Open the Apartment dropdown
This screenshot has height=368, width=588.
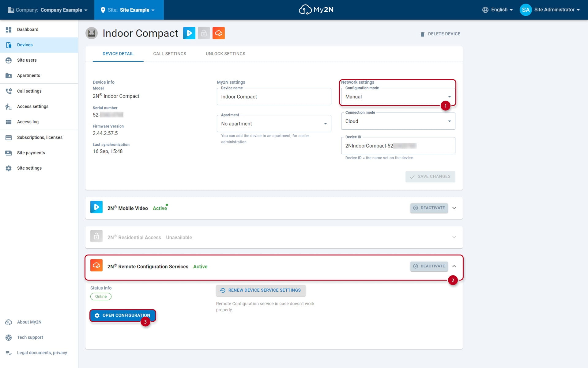pos(274,124)
